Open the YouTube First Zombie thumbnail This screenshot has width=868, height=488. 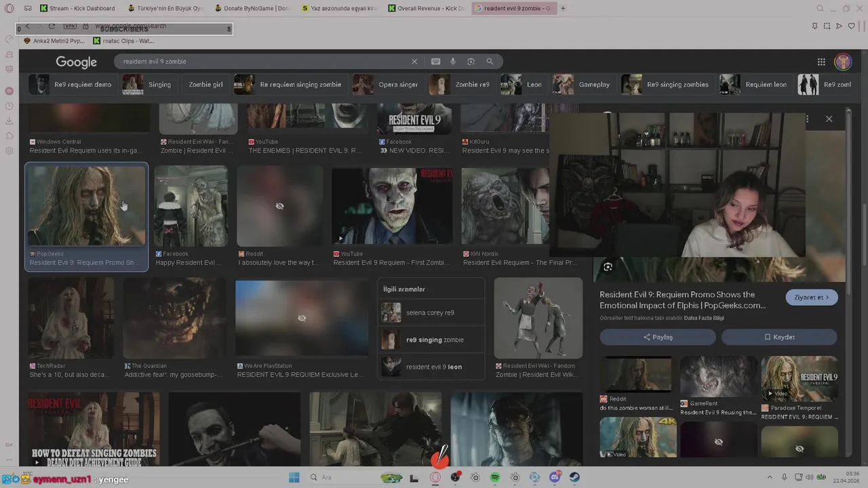tap(392, 206)
